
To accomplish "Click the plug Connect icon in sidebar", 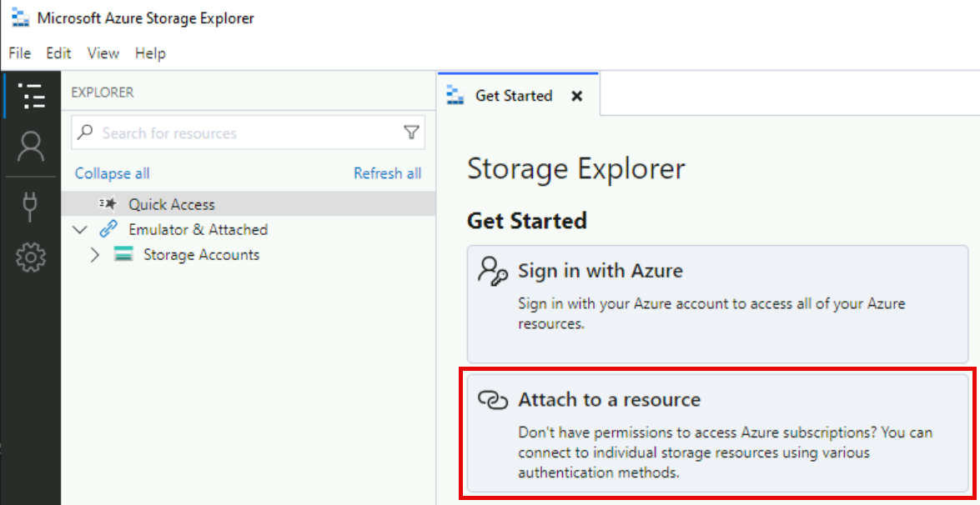I will [31, 206].
